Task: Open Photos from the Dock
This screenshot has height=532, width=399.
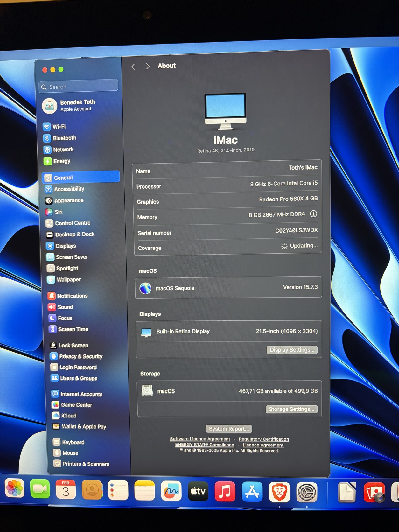Action: pos(14,488)
